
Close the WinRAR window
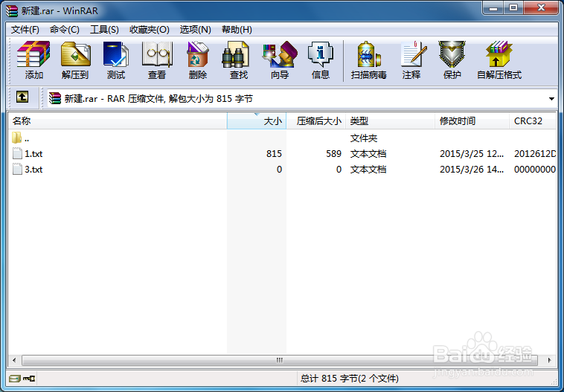541,8
